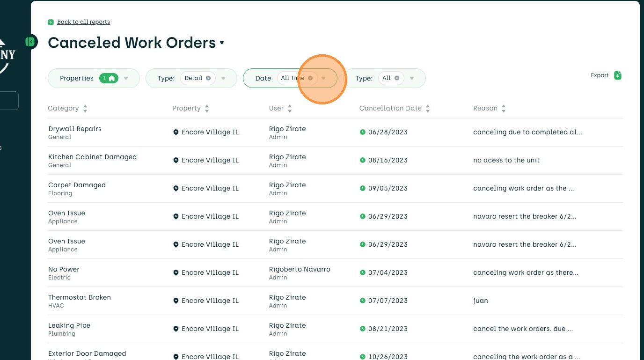Click the Encore Village IL location pin in the Thermostat Broken row

tap(176, 301)
